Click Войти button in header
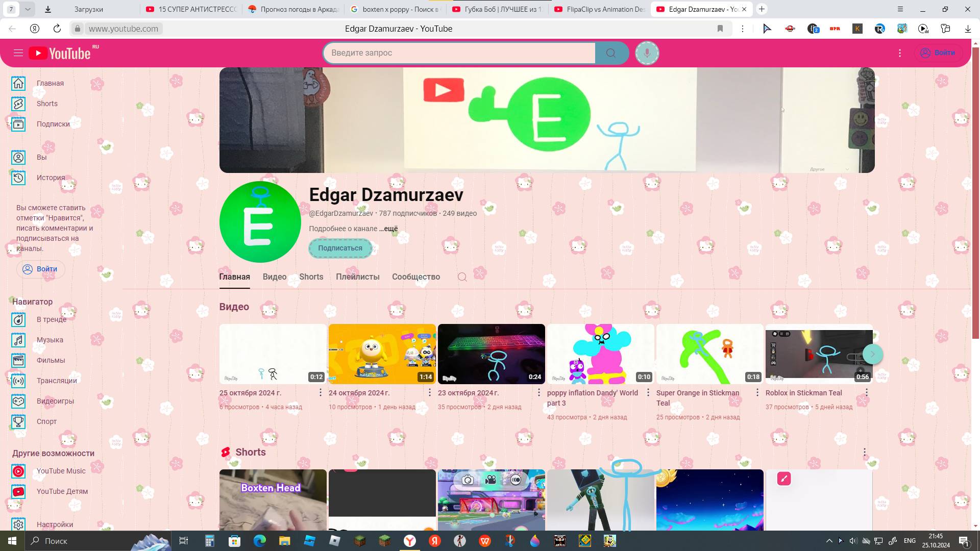Viewport: 980px width, 551px height. coord(938,53)
